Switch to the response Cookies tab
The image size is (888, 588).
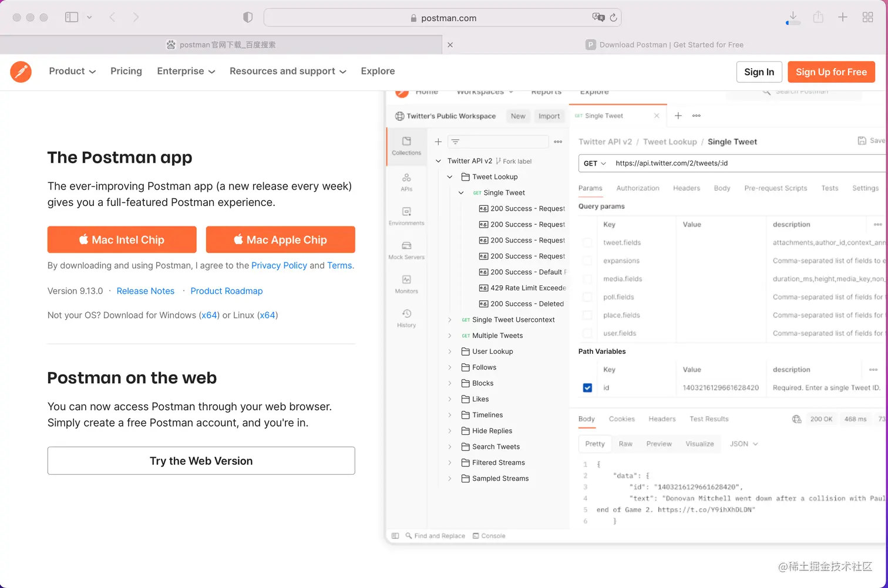point(621,419)
